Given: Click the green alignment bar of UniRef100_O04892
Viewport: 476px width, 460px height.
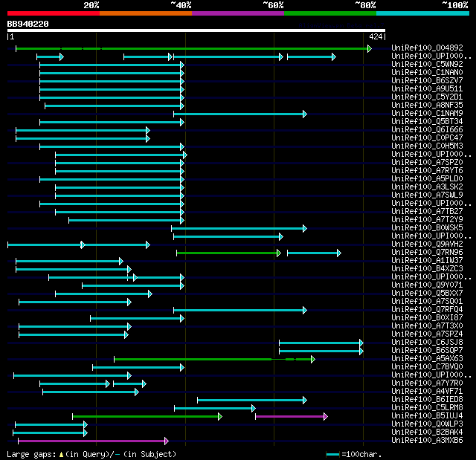Looking at the screenshot, I should (193, 48).
